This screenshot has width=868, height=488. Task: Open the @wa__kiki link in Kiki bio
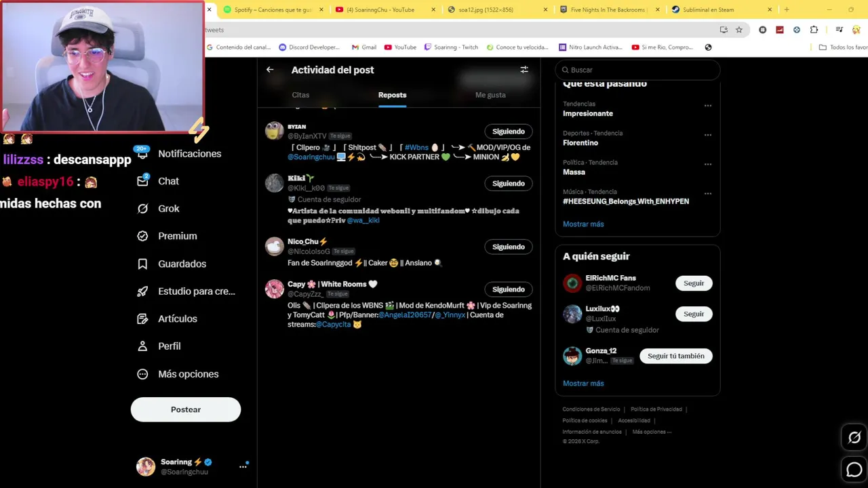coord(363,220)
